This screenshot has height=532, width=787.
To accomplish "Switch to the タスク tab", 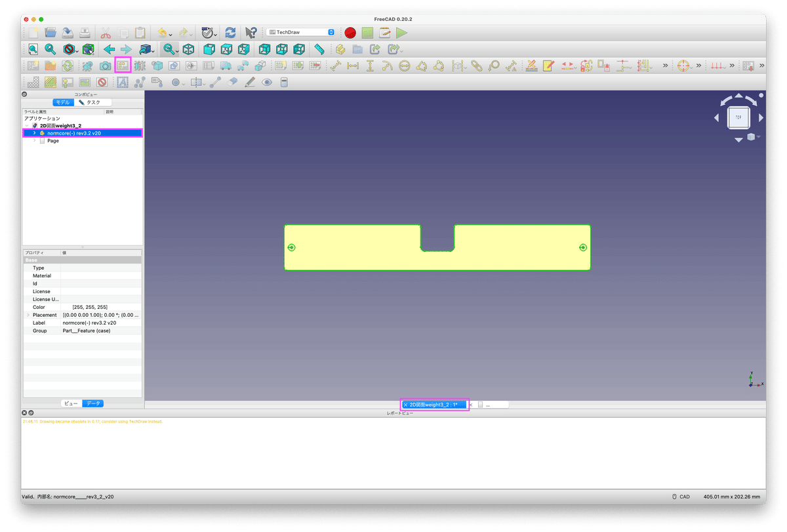I will coord(92,102).
